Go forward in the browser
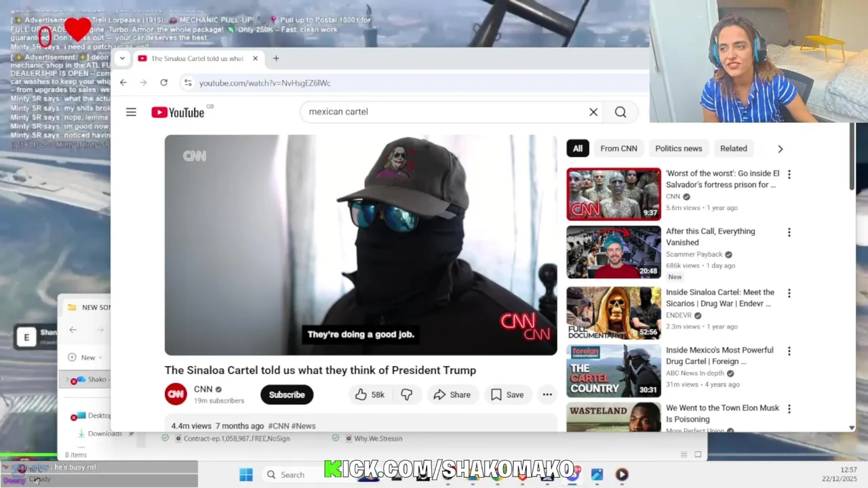 click(143, 83)
